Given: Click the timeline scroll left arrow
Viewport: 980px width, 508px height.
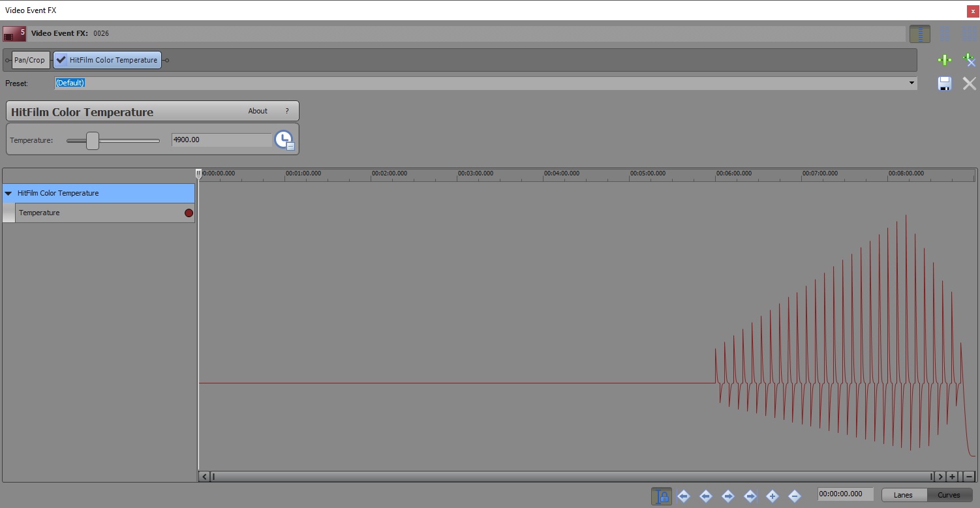Looking at the screenshot, I should (x=204, y=477).
